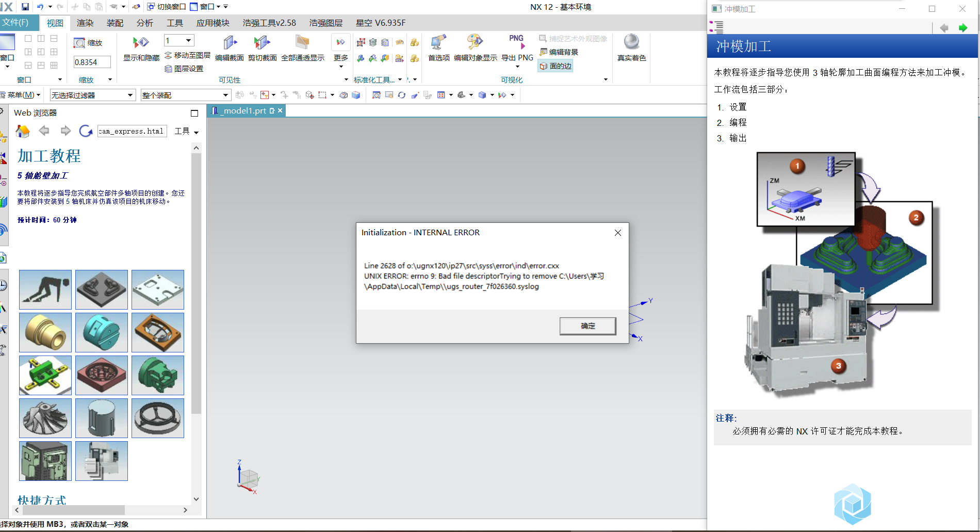
Task: Switch to Application module tab
Action: (x=213, y=23)
